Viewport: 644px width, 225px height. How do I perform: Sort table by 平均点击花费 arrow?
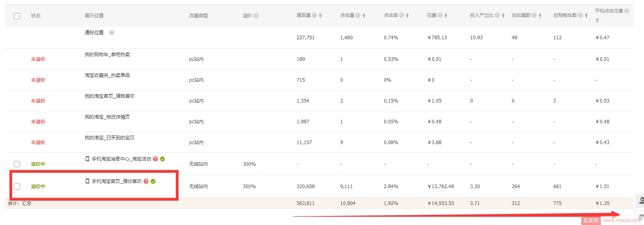597,20
